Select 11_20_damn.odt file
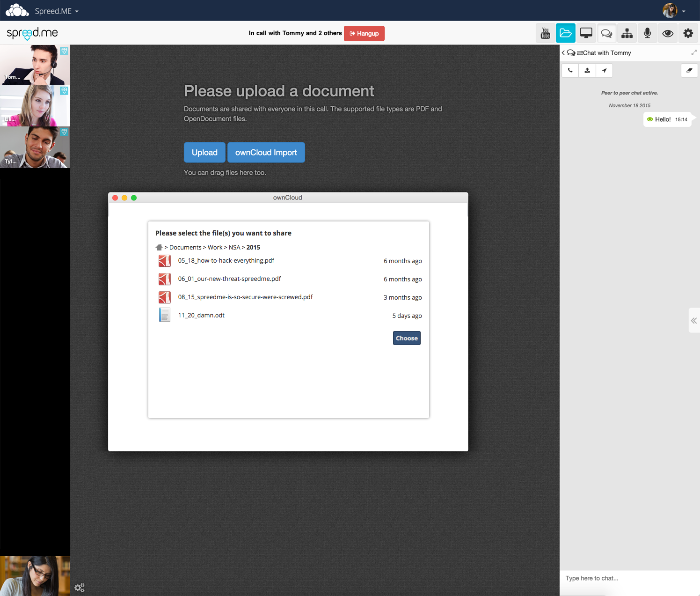Screen dimensions: 700x596 point(289,316)
